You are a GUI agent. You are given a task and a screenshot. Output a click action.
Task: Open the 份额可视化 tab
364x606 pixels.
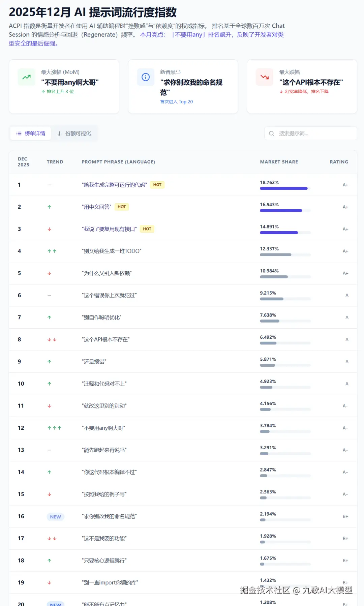[74, 133]
